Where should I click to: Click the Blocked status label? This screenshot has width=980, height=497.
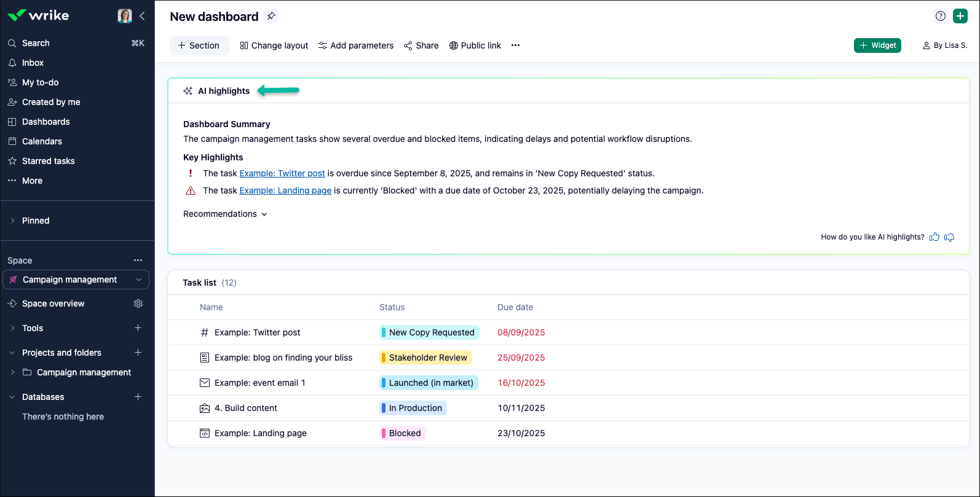403,433
